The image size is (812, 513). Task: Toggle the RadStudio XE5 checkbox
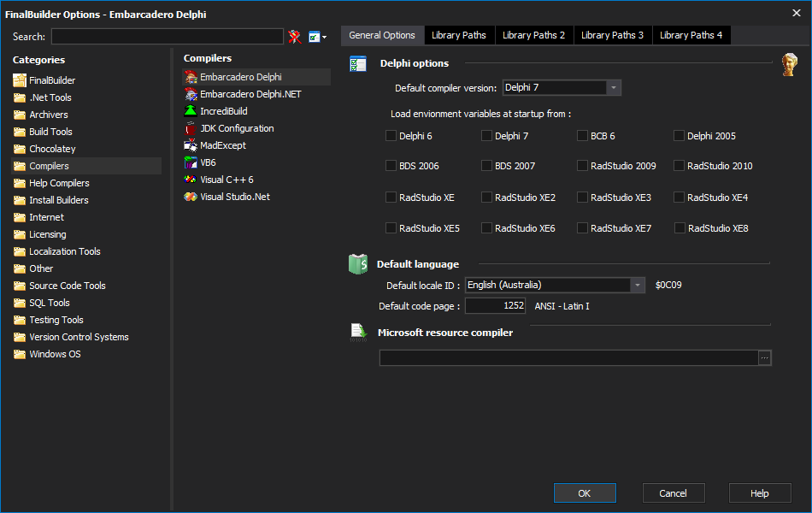pyautogui.click(x=391, y=228)
